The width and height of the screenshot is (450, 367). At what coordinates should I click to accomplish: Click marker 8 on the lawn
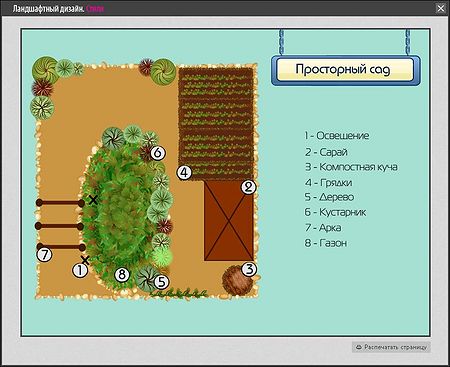click(x=122, y=275)
